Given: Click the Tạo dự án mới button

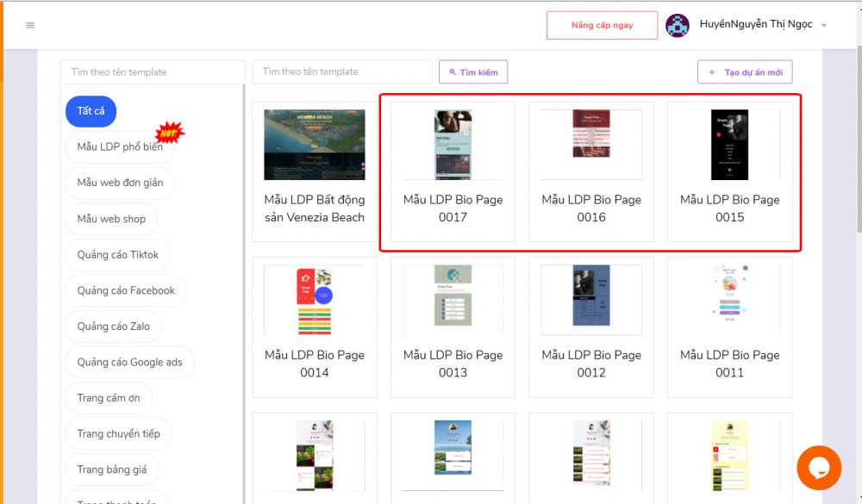Looking at the screenshot, I should (x=745, y=72).
